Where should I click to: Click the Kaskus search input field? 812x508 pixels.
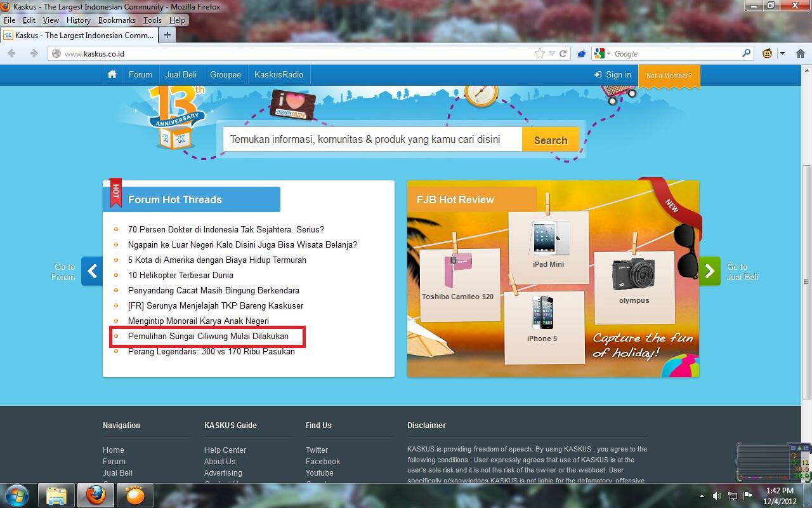(x=372, y=140)
